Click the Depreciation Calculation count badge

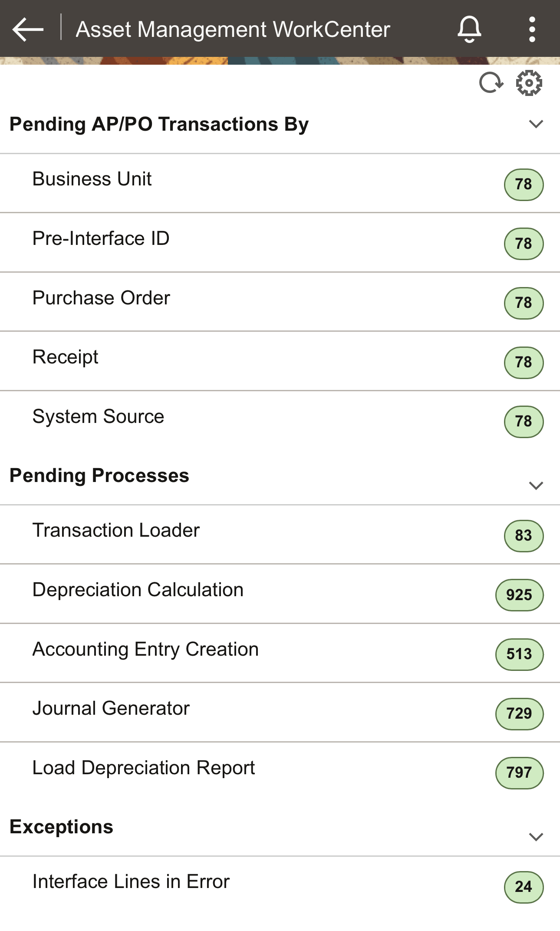(519, 594)
